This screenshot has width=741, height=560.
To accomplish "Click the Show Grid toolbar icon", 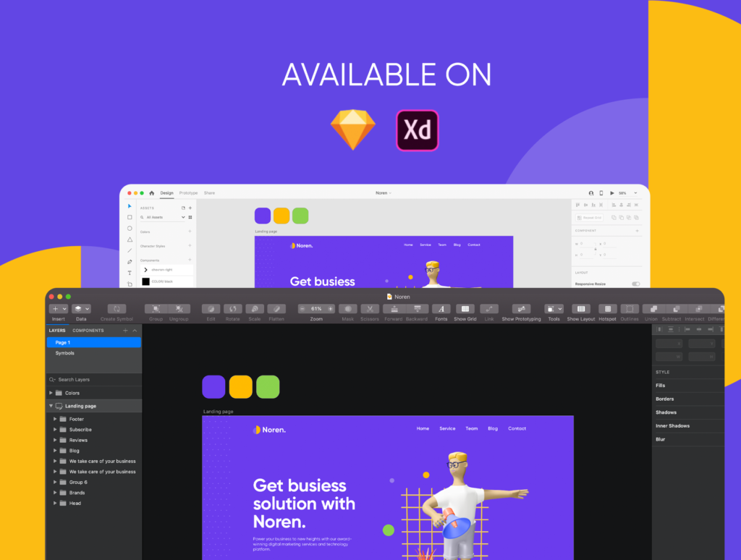I will click(465, 309).
